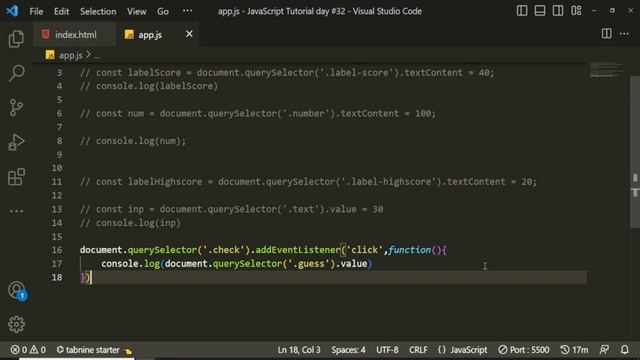Open the feedback status bar icon
This screenshot has width=640, height=360.
[604, 350]
